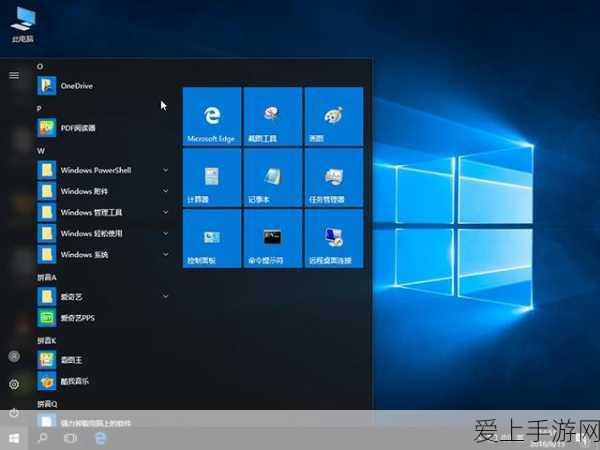Launch 看图王 image viewer app

tap(103, 360)
